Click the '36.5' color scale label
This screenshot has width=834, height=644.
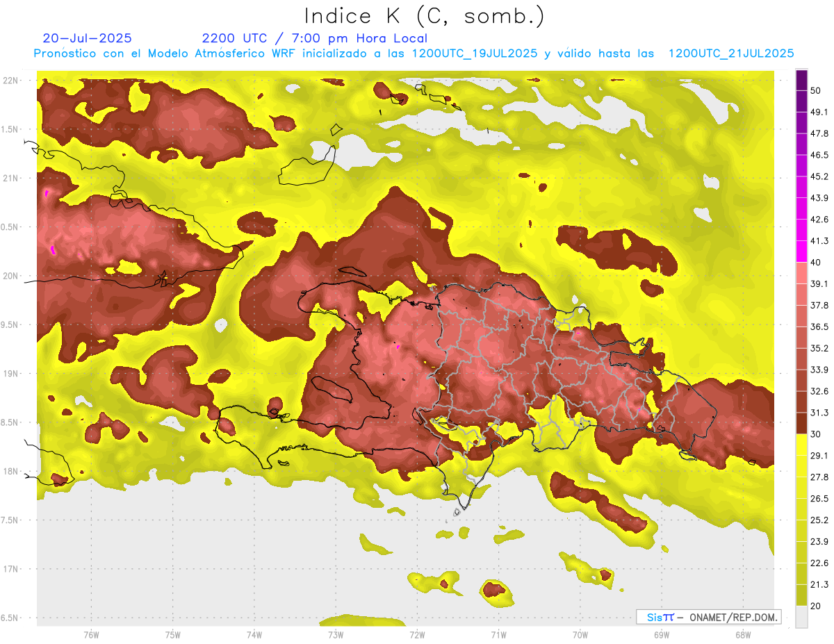[x=819, y=327]
